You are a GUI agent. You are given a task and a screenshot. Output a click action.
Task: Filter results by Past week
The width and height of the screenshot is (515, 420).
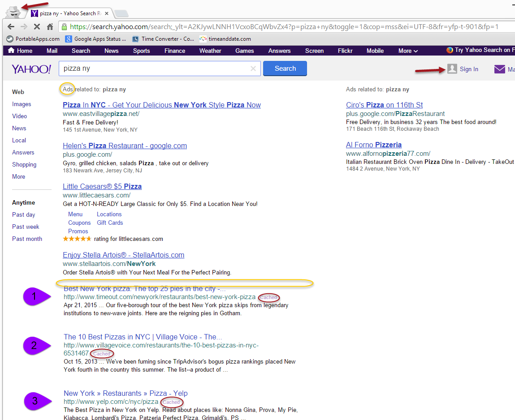26,227
